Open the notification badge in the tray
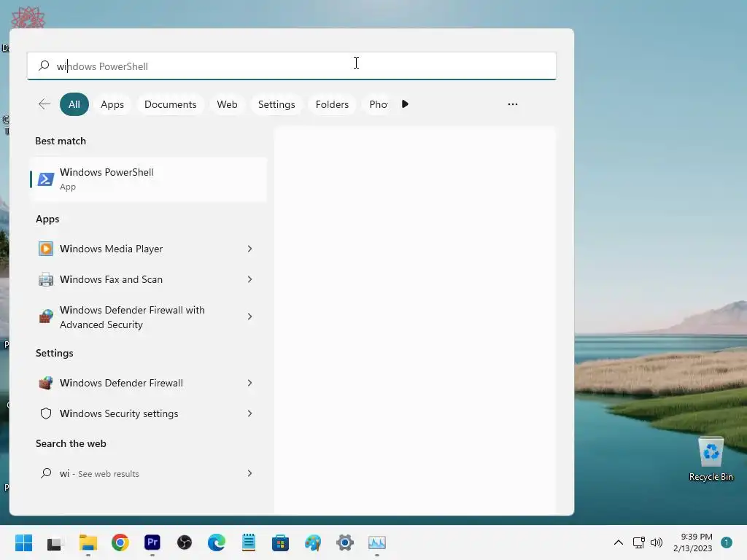 point(727,542)
